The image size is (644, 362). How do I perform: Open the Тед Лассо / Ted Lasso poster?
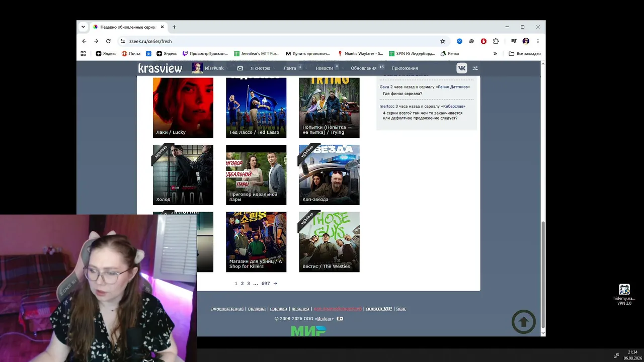coord(256,108)
